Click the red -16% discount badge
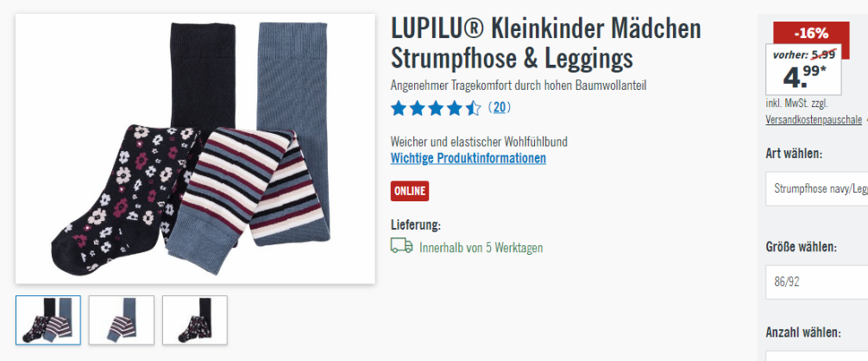This screenshot has width=868, height=361. (811, 33)
